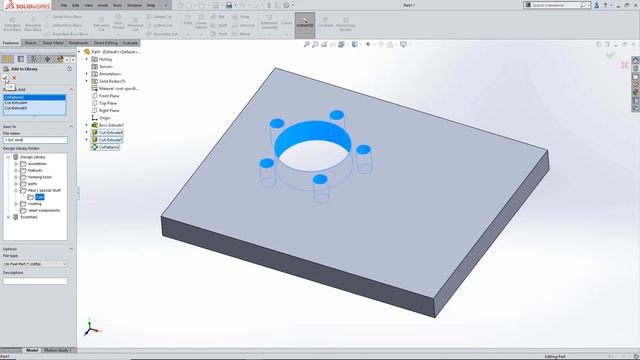This screenshot has height=360, width=640.
Task: Cancel Add to Library with red X
Action: [14, 78]
